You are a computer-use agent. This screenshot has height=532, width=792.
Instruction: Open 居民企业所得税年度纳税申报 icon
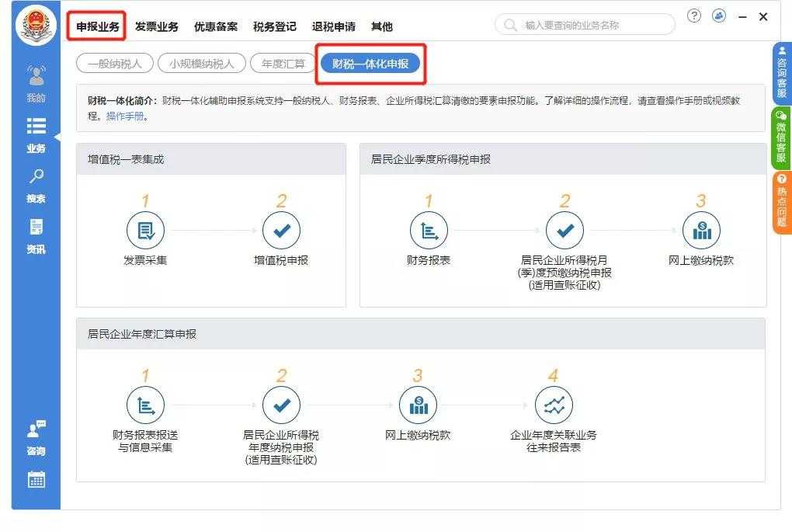[282, 405]
